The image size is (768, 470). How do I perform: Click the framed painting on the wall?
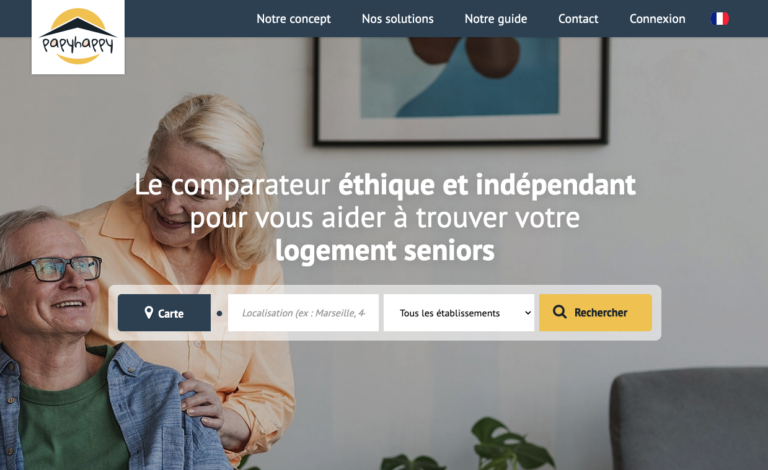tap(461, 91)
